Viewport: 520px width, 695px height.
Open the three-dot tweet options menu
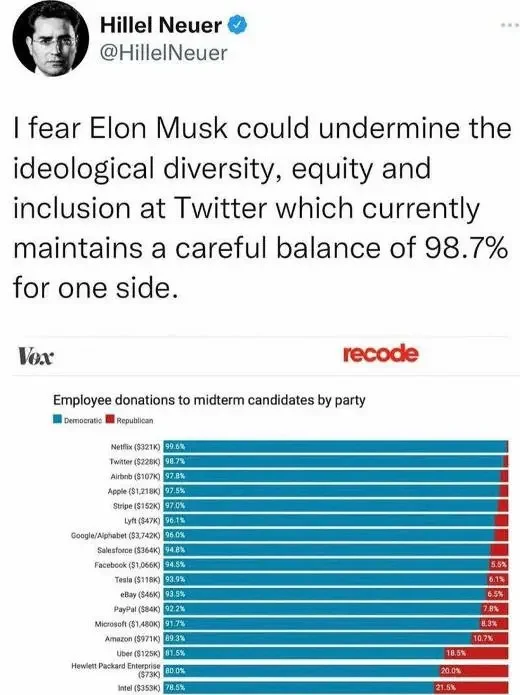510,26
